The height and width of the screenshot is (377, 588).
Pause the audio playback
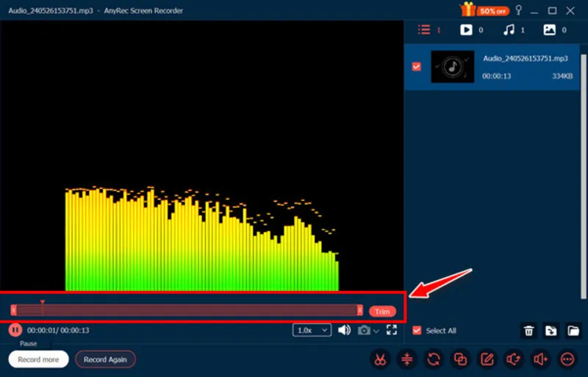click(x=15, y=330)
